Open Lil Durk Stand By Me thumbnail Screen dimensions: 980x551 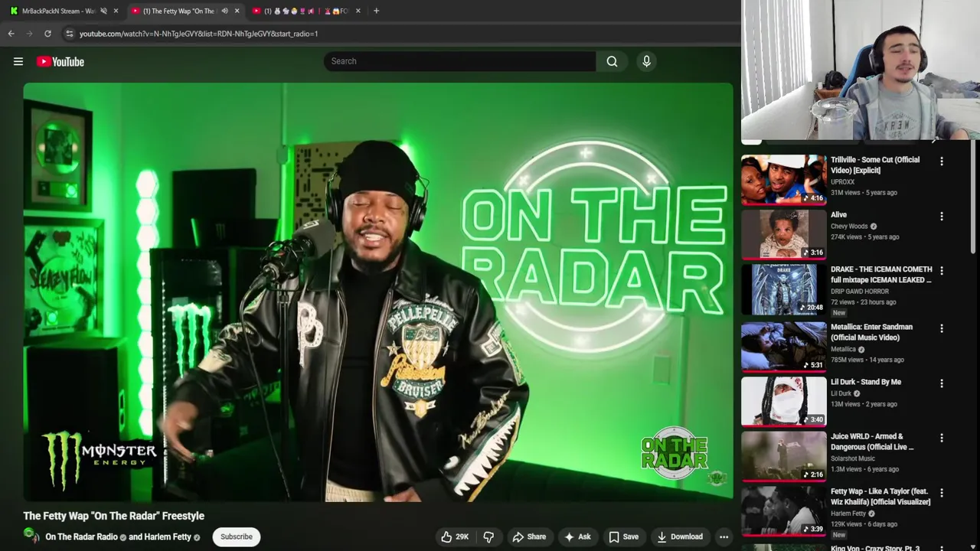click(x=784, y=401)
